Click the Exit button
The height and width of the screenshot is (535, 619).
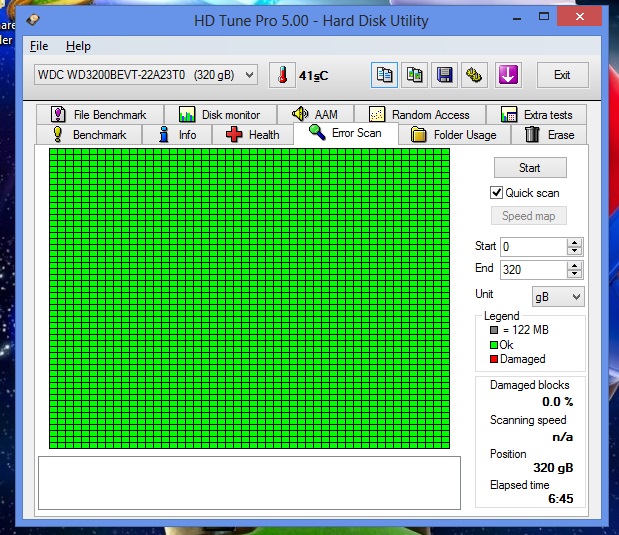562,75
